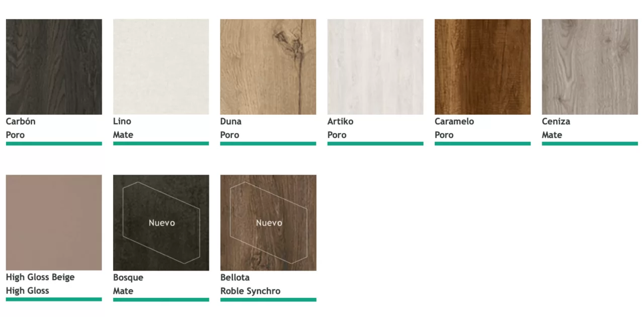Viewport: 644px width, 317px height.
Task: Select the Artiko white wood swatch
Action: pos(375,67)
